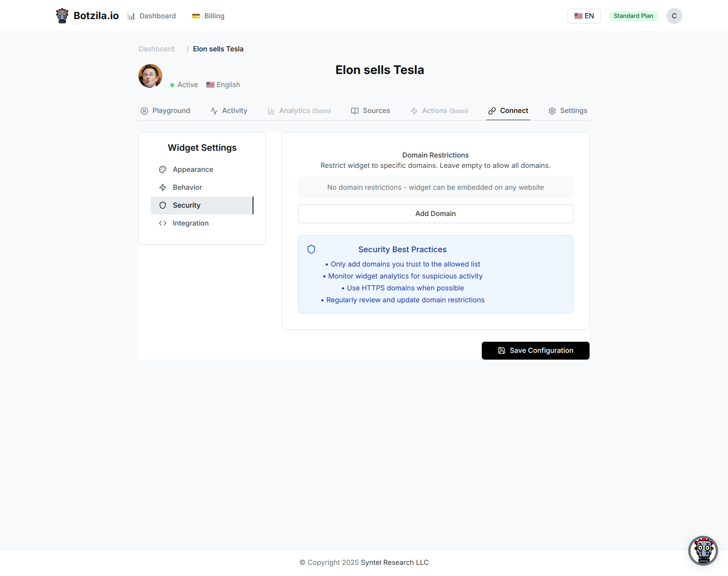Viewport: 728px width, 576px height.
Task: Click the gear icon on Settings tab
Action: click(x=552, y=111)
